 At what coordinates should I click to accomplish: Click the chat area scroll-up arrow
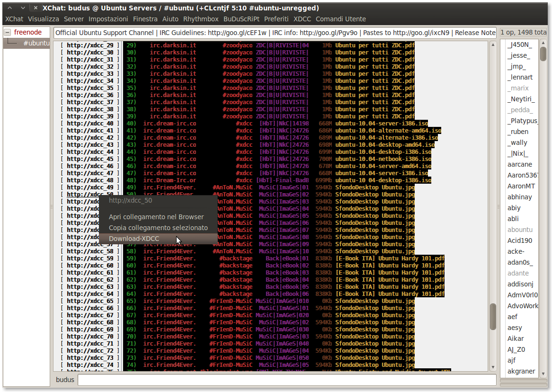point(493,45)
